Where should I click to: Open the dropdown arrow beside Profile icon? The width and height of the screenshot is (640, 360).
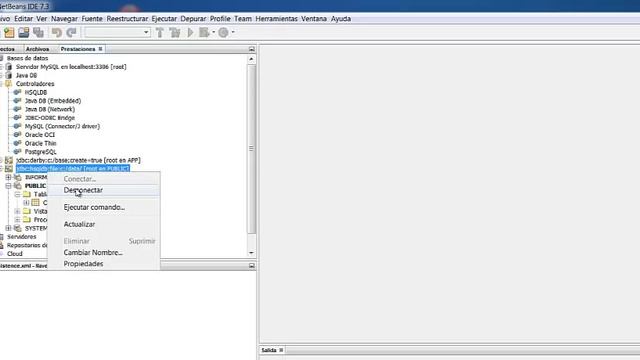[x=233, y=32]
